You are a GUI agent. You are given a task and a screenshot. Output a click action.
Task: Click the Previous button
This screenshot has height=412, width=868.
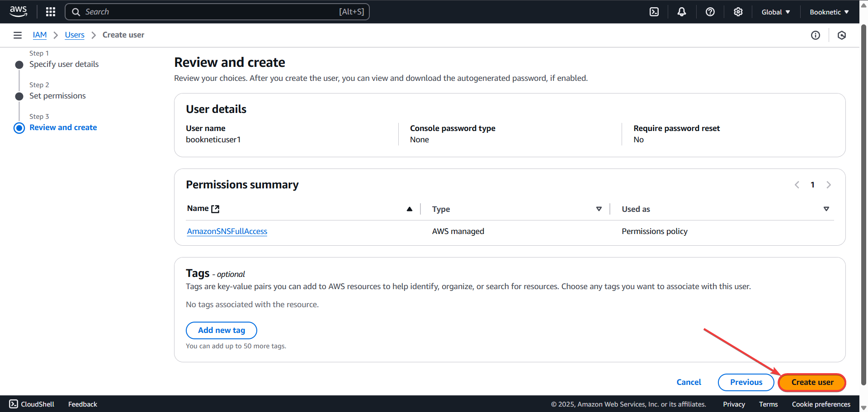click(x=746, y=382)
